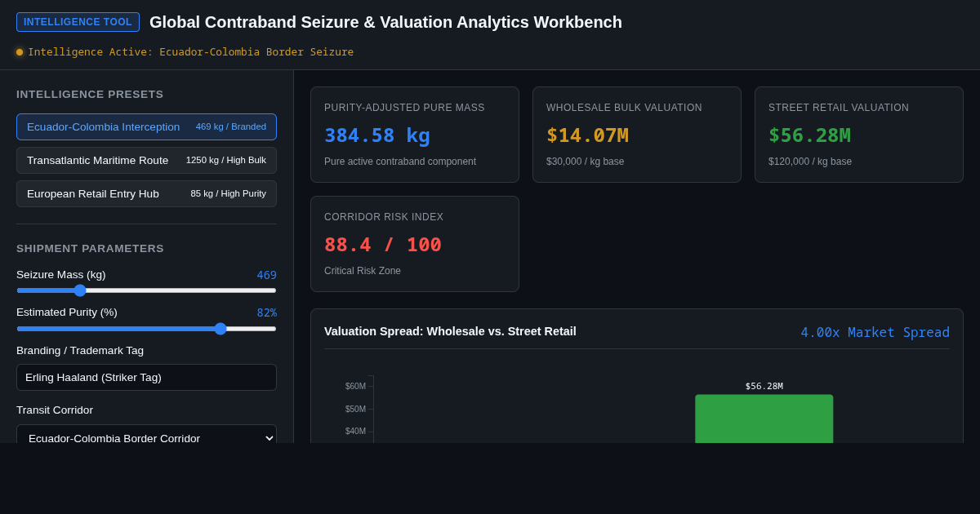Click the Valuation Spread chart title
This screenshot has height=514, width=980.
[450, 331]
